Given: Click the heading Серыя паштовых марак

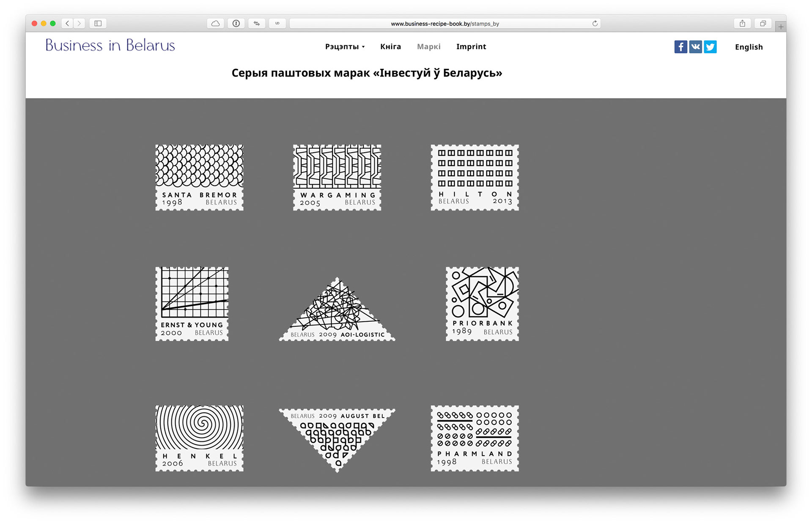Looking at the screenshot, I should [367, 73].
